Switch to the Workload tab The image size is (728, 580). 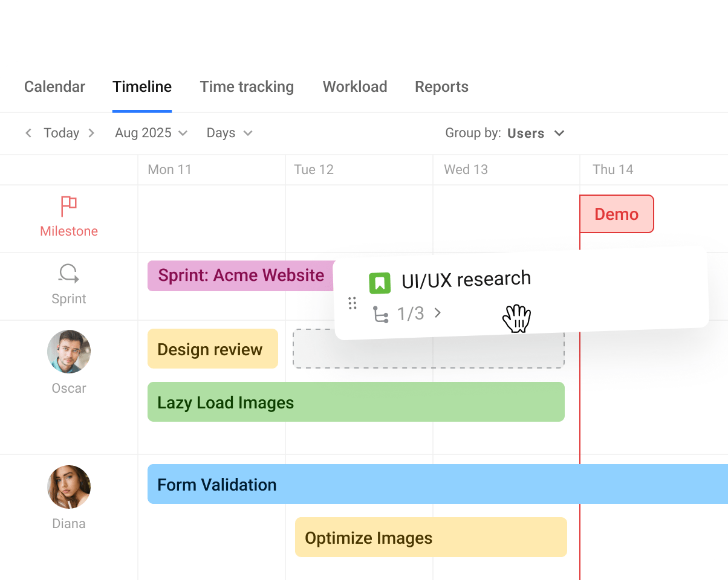[x=355, y=86]
